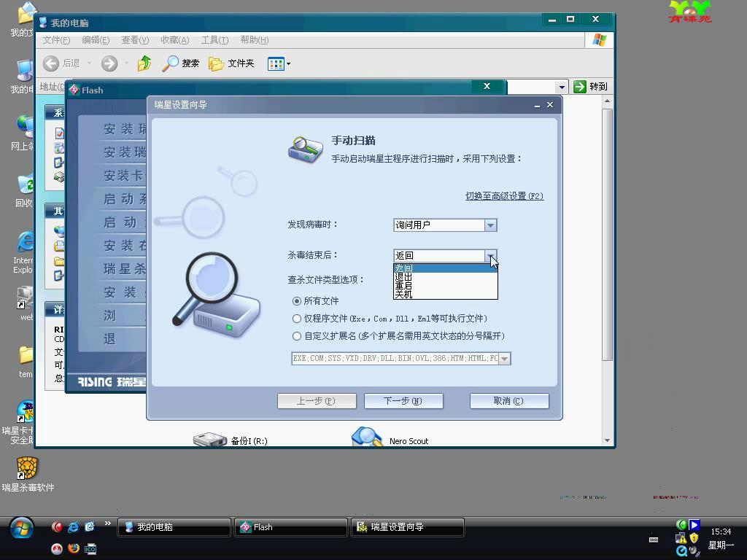Open the 查看(V) menu

point(135,40)
